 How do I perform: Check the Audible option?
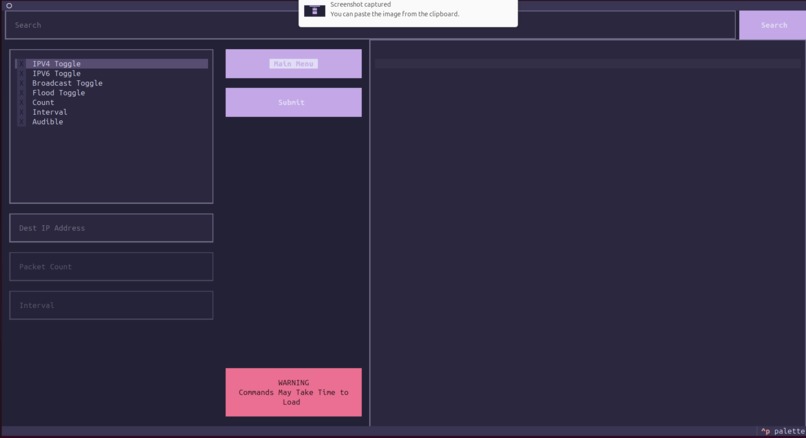coord(22,122)
